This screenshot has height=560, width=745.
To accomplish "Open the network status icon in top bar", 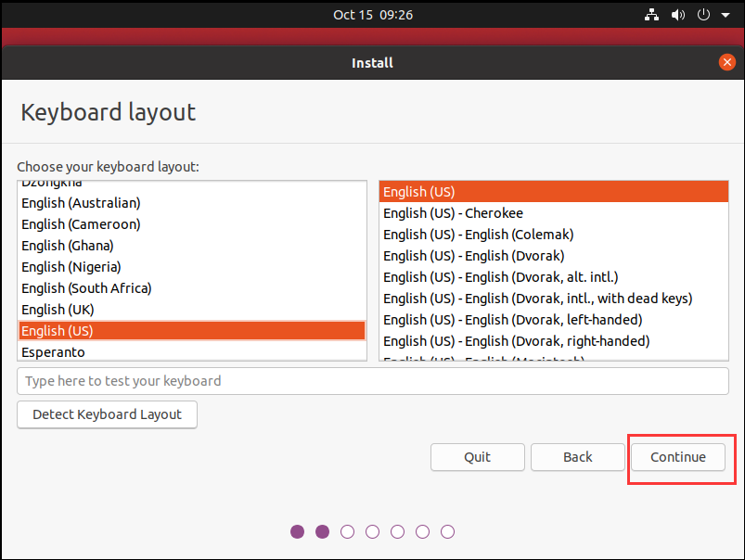I will tap(651, 15).
